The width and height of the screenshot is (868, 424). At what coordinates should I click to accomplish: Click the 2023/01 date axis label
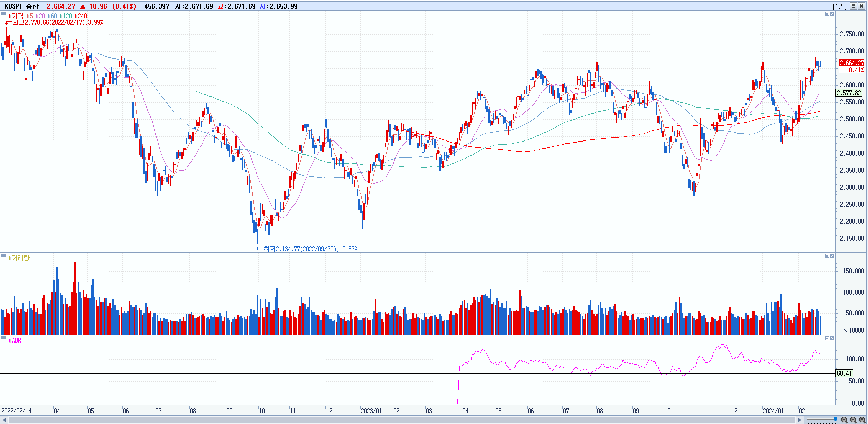[371, 411]
